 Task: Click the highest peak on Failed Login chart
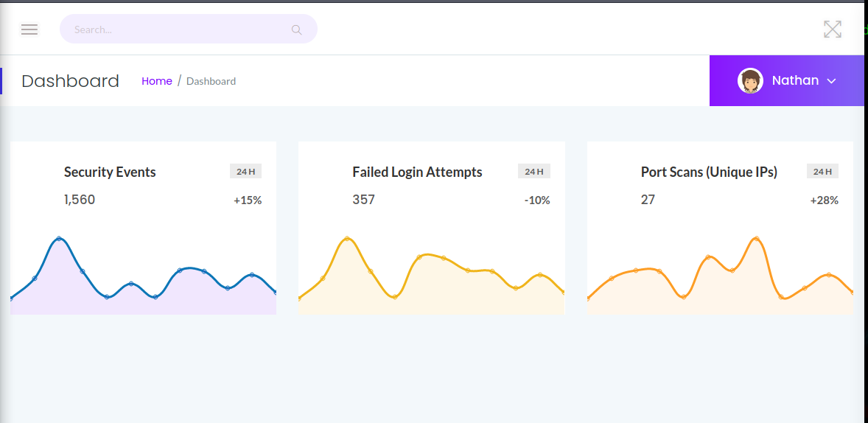click(347, 238)
